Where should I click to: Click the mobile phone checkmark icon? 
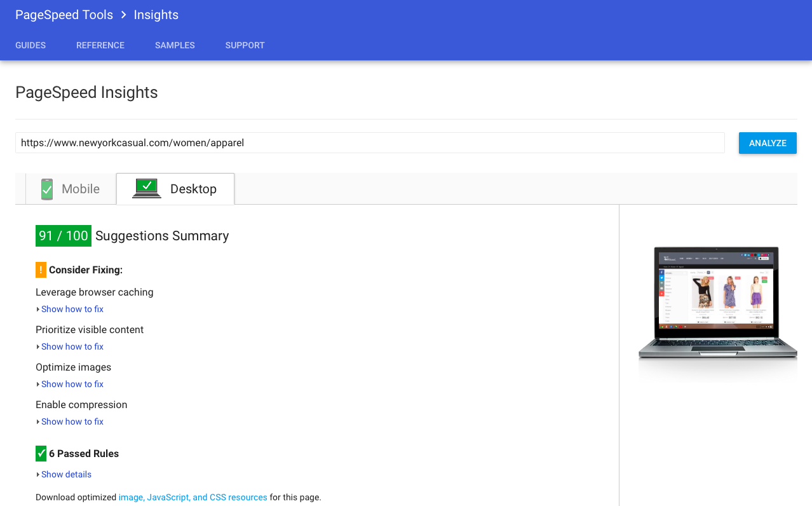click(47, 189)
